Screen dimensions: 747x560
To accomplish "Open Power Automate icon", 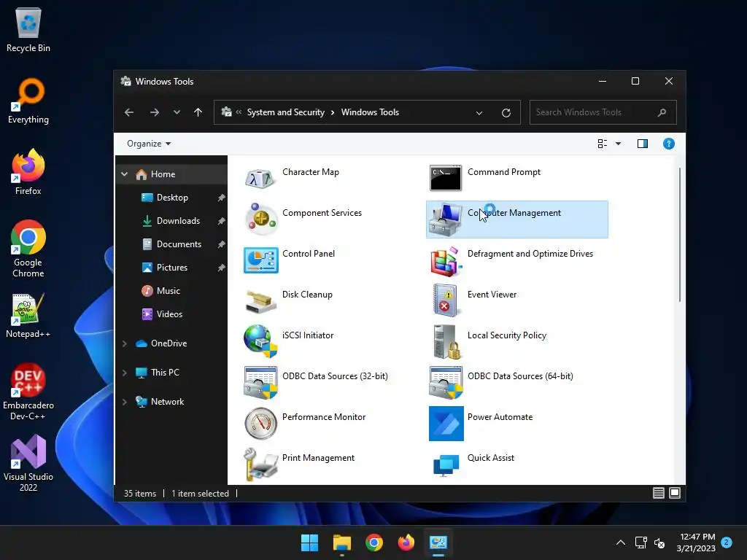I will [x=446, y=424].
